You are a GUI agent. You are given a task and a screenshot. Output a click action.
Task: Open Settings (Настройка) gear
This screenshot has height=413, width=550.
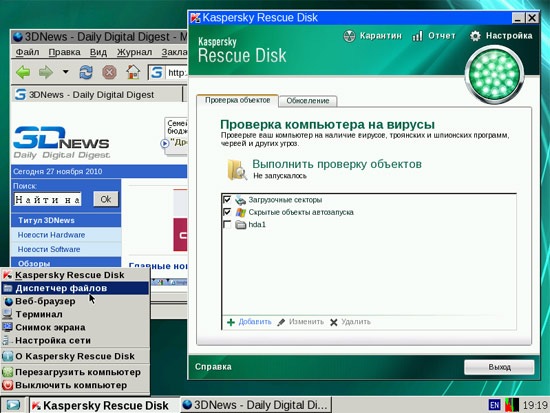[501, 36]
